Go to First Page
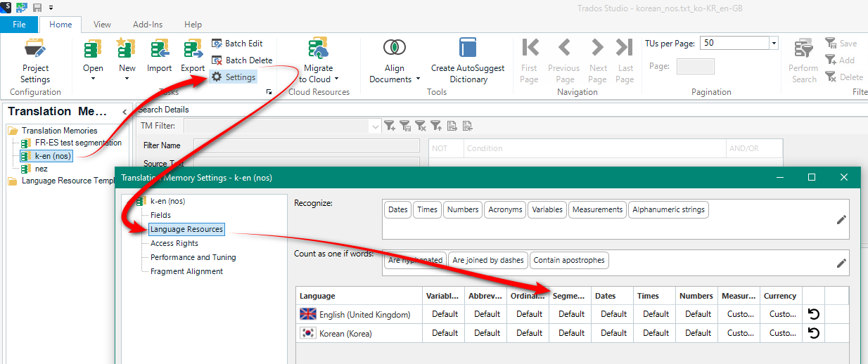 529,61
